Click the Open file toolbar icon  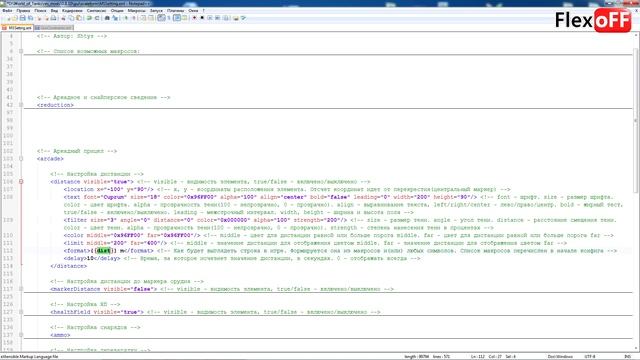[x=15, y=18]
